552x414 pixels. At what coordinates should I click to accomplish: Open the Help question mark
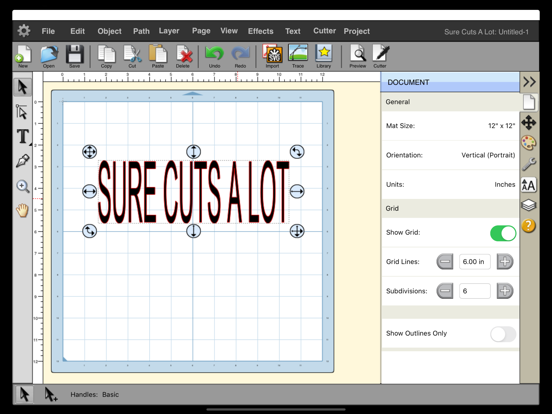(529, 226)
